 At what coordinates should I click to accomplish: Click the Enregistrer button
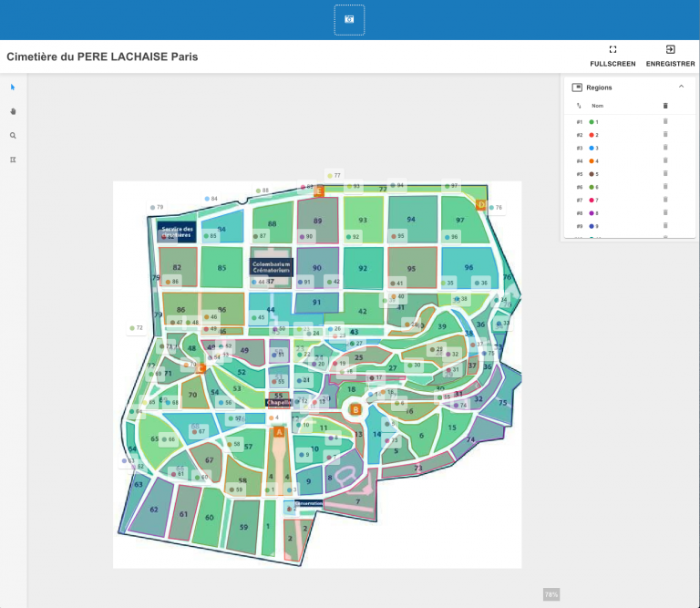(670, 55)
